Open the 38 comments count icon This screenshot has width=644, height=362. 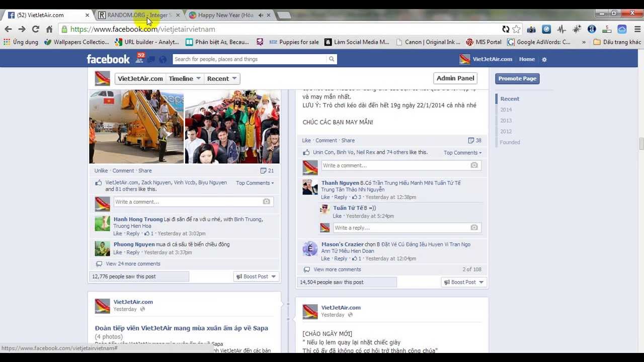click(x=474, y=141)
